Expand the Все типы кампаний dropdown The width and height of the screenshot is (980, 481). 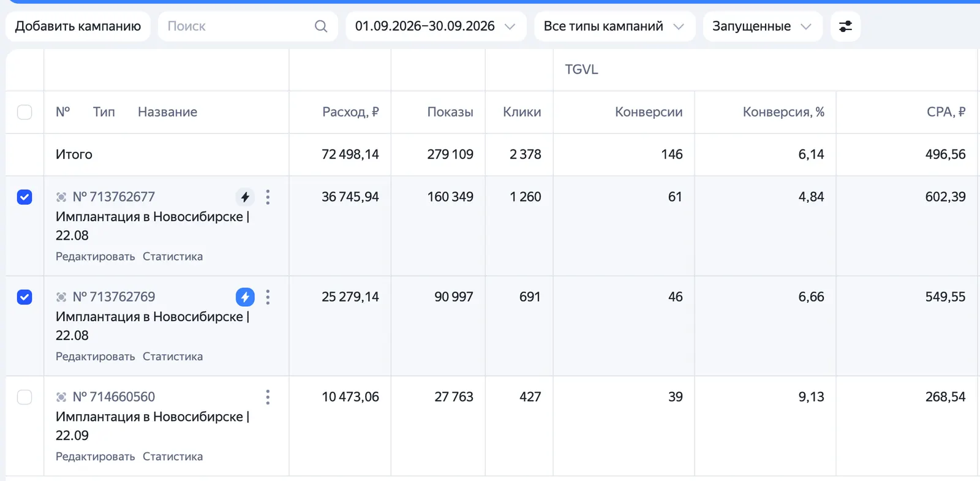tap(614, 26)
